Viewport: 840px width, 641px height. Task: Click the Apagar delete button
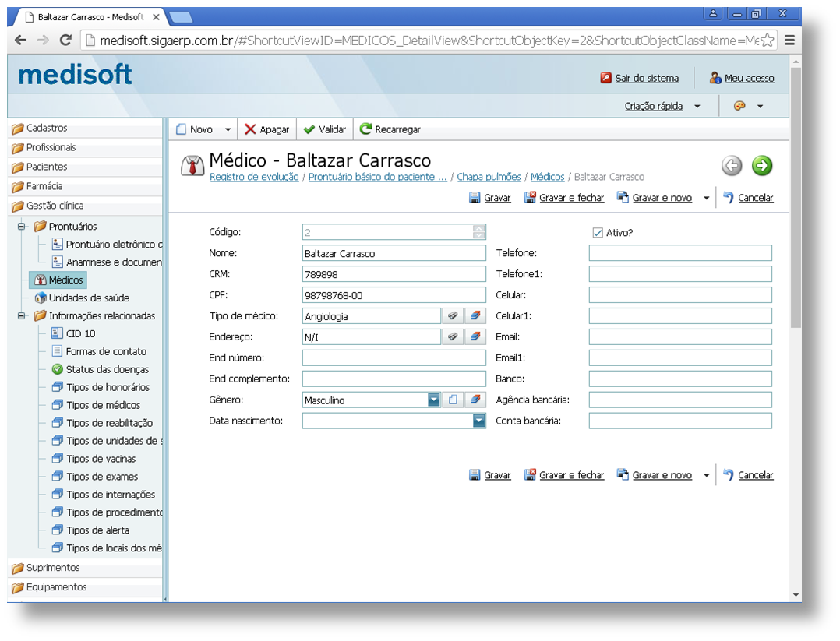[266, 129]
